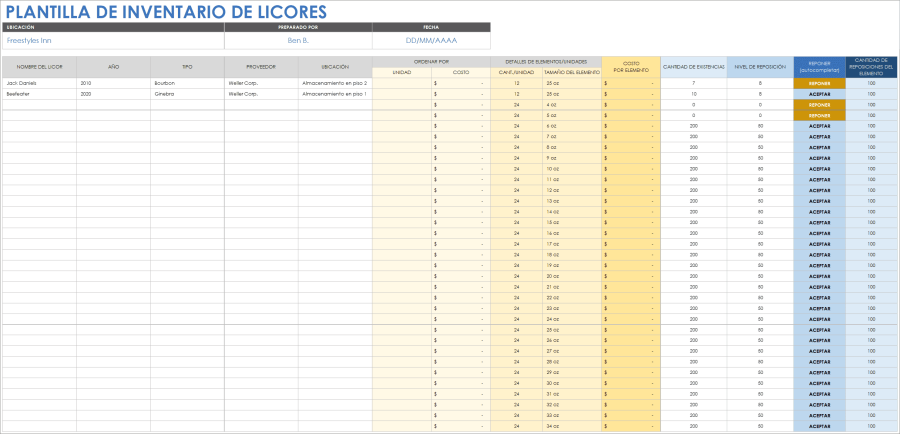This screenshot has width=900, height=434.
Task: Click the FECHA header label
Action: [x=431, y=27]
